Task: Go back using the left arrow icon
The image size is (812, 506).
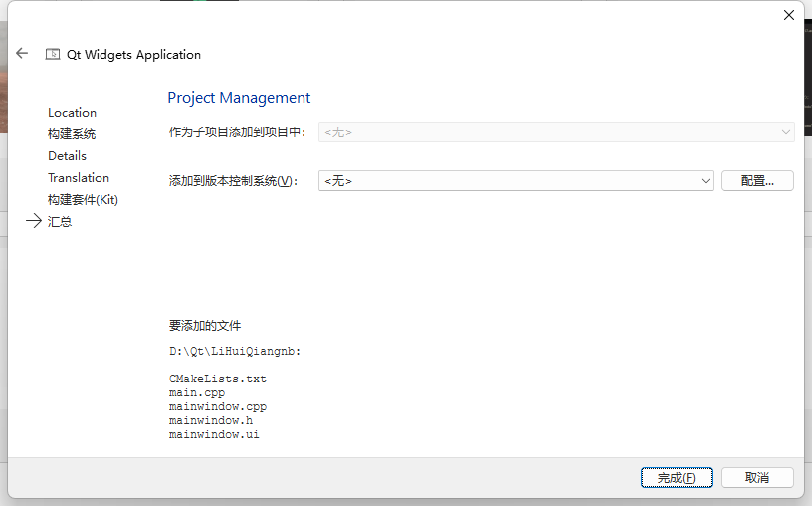Action: tap(22, 53)
